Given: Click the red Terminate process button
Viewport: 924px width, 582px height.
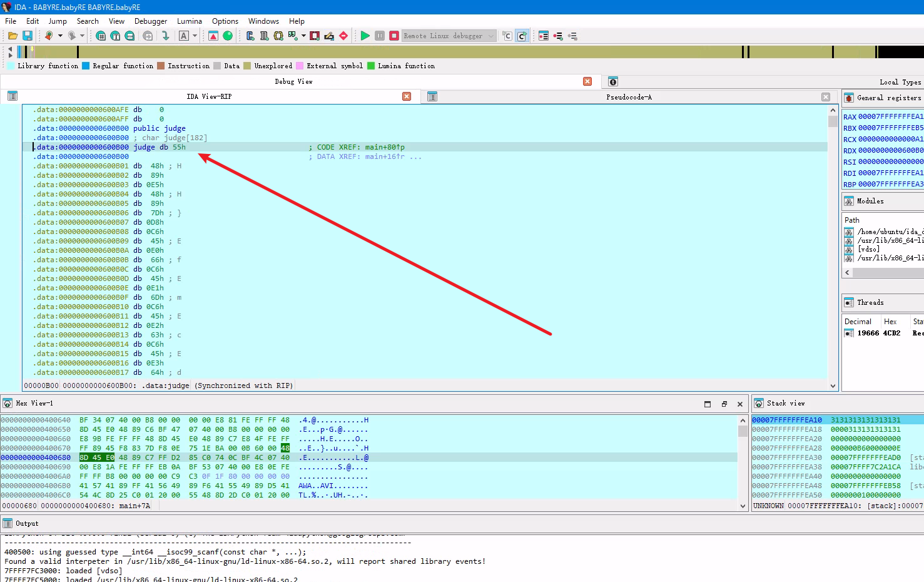Looking at the screenshot, I should tap(394, 36).
